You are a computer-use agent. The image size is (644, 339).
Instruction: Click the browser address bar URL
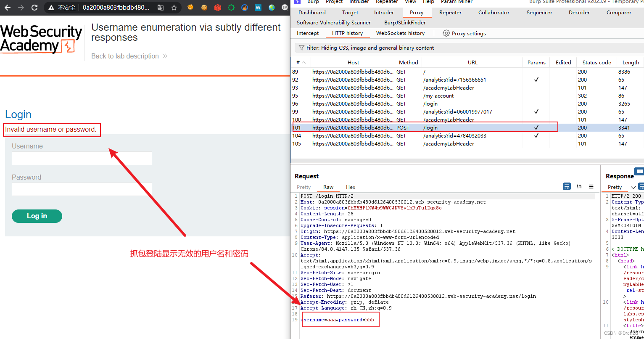pos(116,8)
